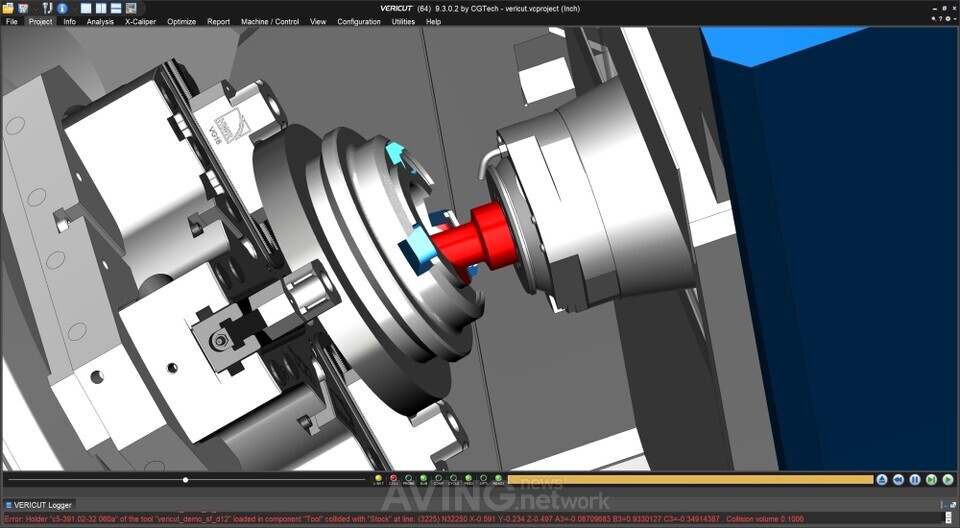Click the Open Project folder icon
960x528 pixels.
point(8,9)
